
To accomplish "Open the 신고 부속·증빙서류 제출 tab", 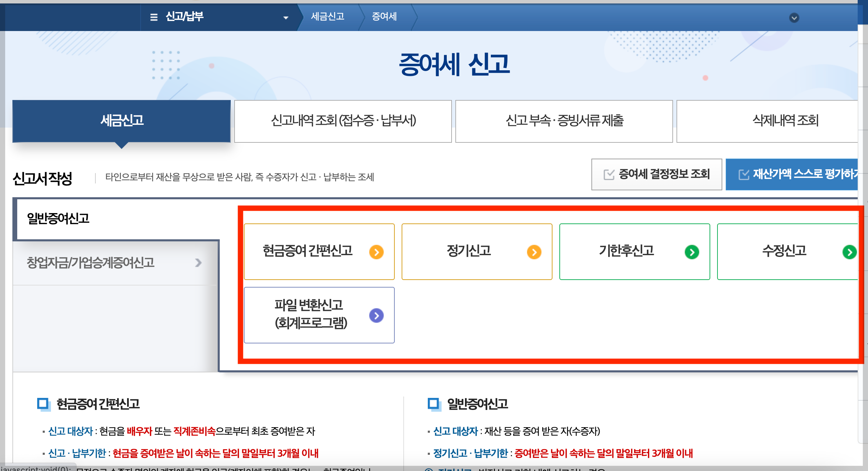I will pyautogui.click(x=564, y=121).
